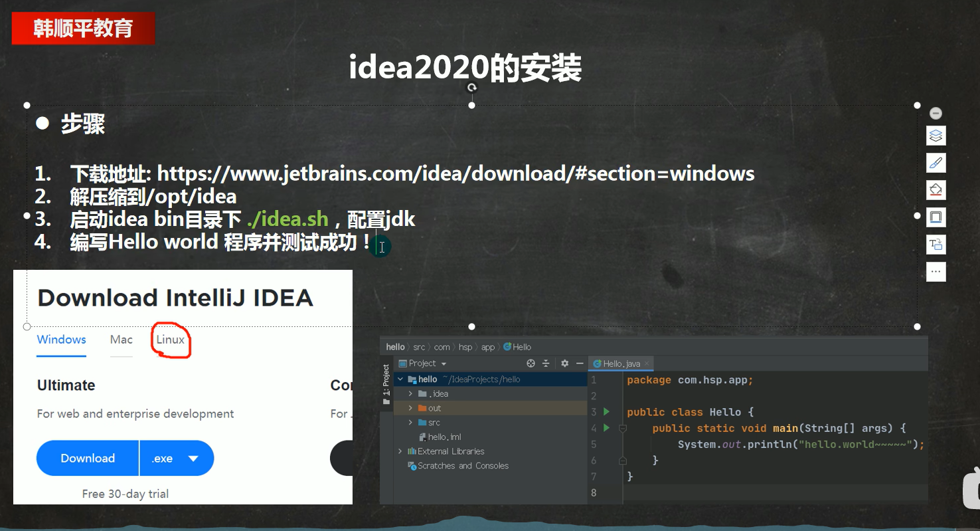The height and width of the screenshot is (531, 980).
Task: Click the bottom-right selection handle of the text box
Action: coord(917,326)
